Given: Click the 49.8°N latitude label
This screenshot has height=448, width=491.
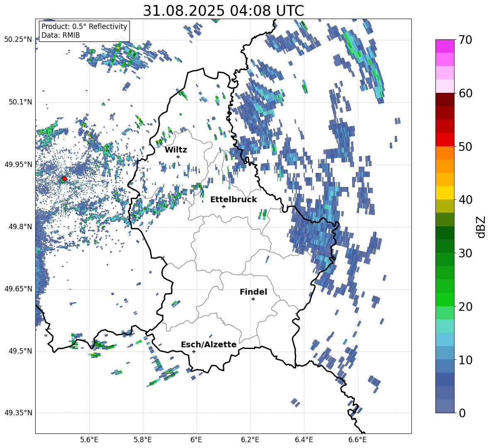Looking at the screenshot, I should pyautogui.click(x=20, y=227).
